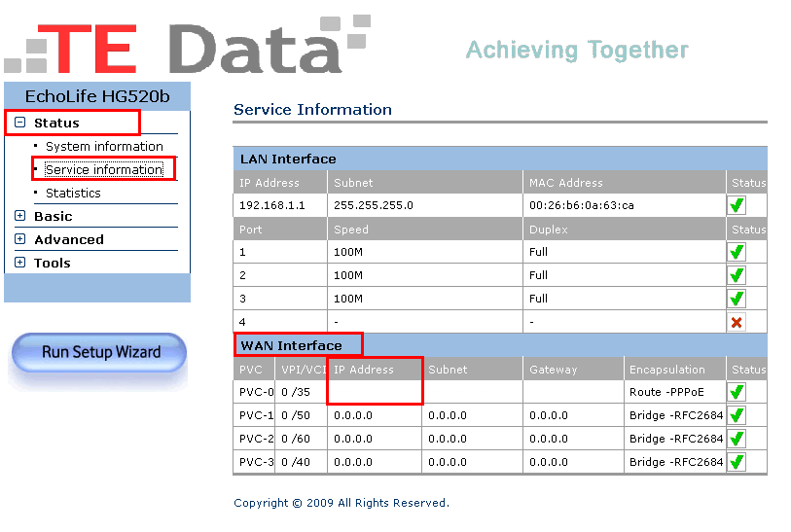The width and height of the screenshot is (791, 532).
Task: Open System information page
Action: (104, 146)
